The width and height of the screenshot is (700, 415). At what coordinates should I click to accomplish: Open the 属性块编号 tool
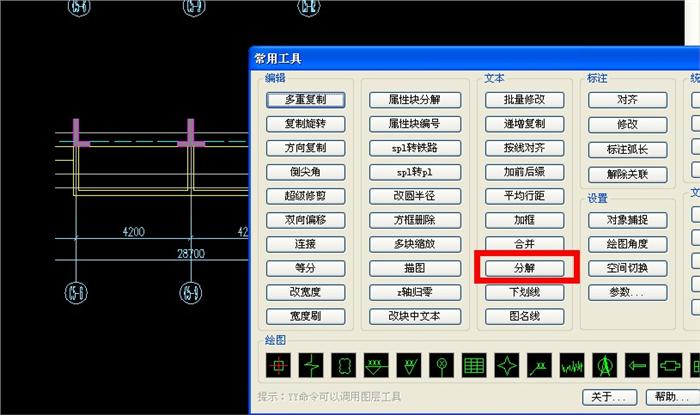pyautogui.click(x=415, y=124)
